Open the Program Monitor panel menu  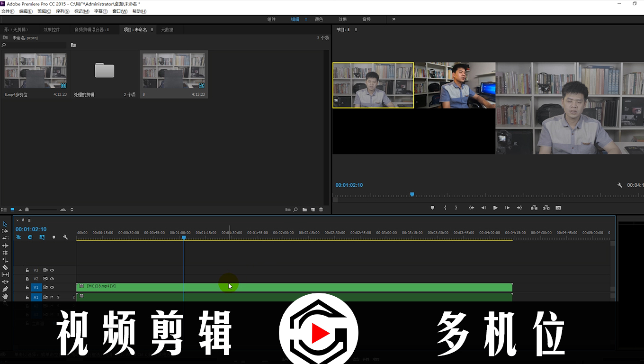(356, 30)
